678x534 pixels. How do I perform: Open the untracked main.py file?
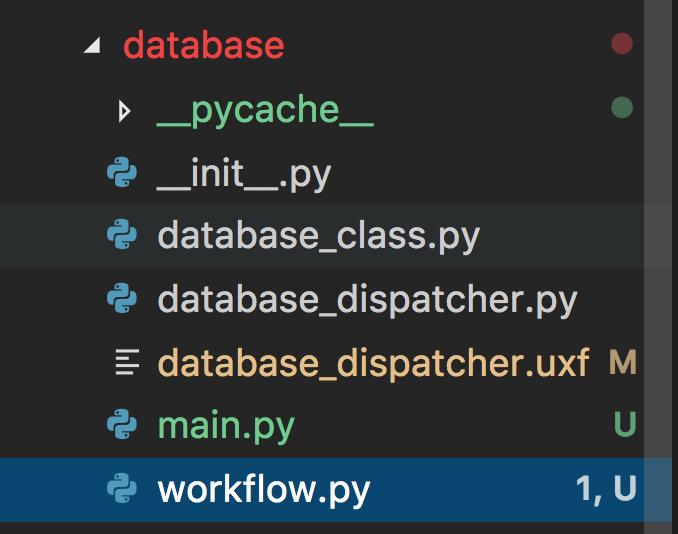click(226, 426)
